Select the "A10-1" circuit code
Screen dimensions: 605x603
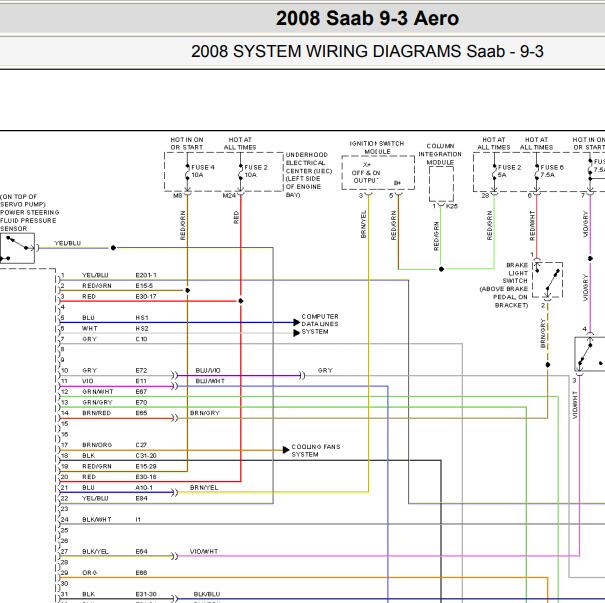coord(144,488)
